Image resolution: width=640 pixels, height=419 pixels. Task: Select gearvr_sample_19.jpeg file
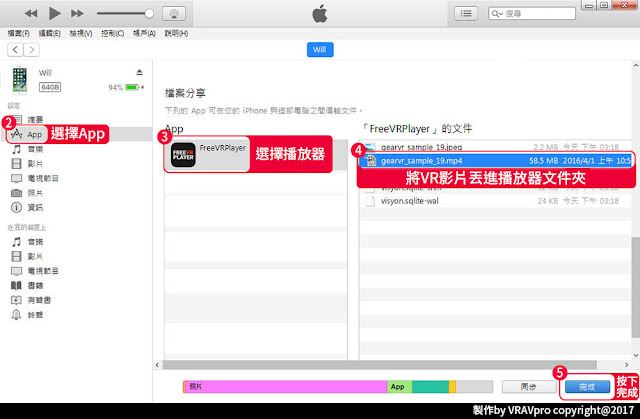pos(422,147)
